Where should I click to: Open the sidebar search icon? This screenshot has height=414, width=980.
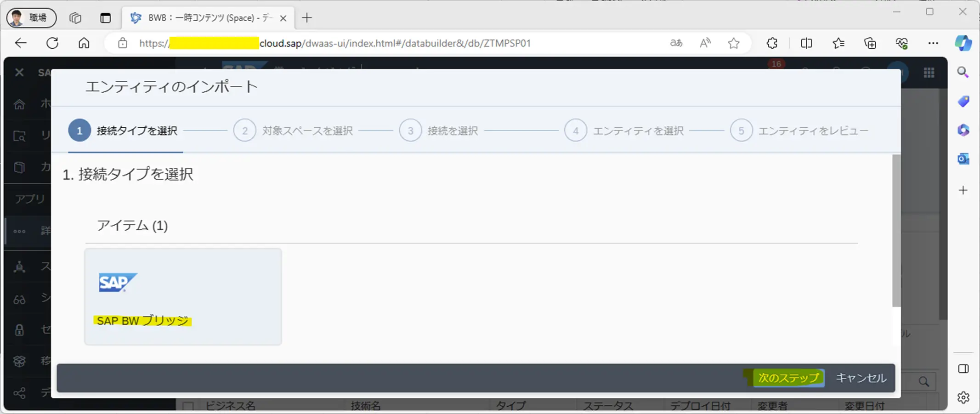click(x=963, y=72)
